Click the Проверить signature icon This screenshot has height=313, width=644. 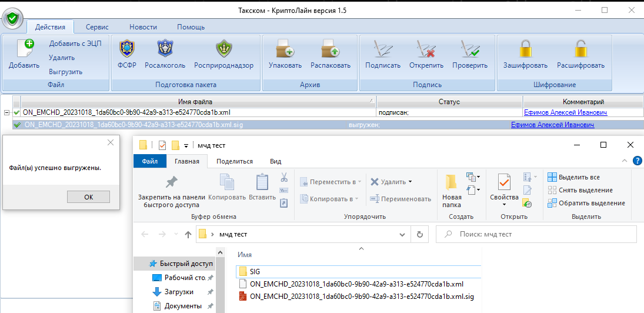(471, 48)
